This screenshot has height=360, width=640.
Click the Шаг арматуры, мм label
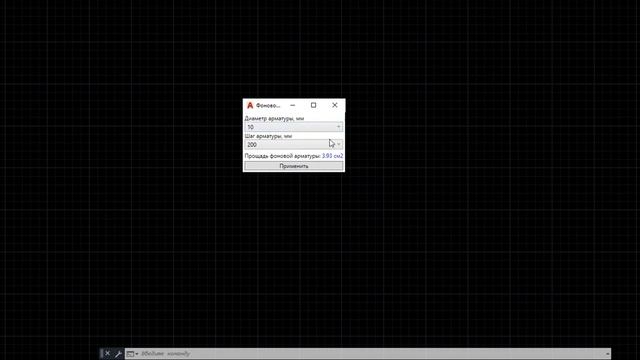pyautogui.click(x=268, y=136)
